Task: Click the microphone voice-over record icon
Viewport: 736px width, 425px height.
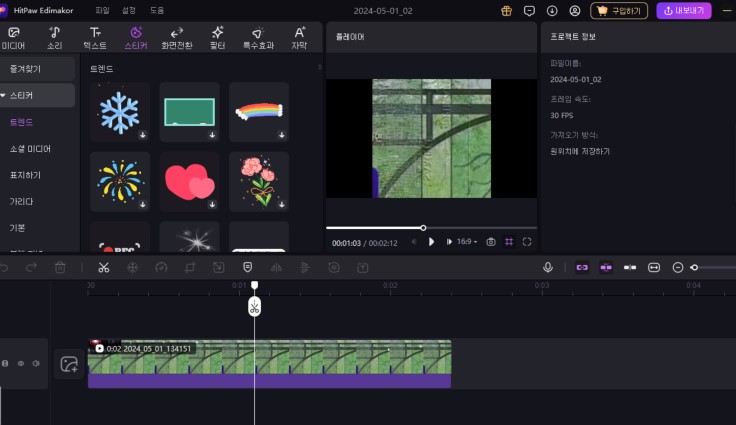Action: coord(548,267)
